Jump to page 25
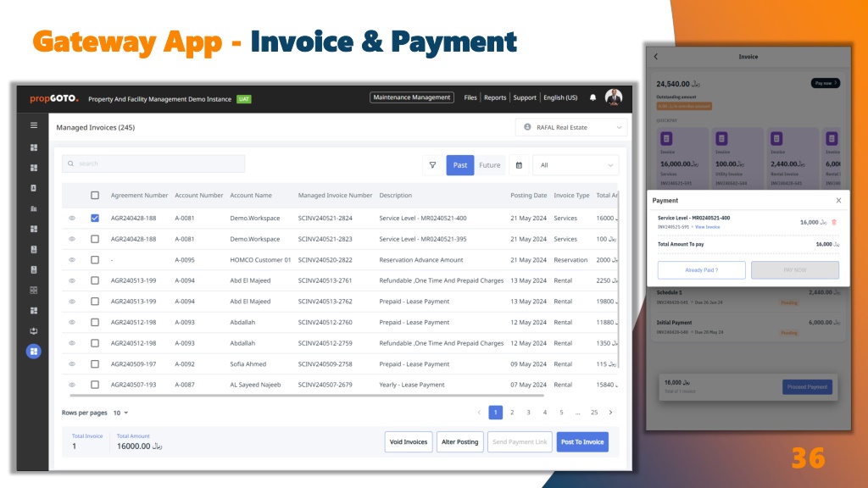The width and height of the screenshot is (868, 488). [x=594, y=413]
